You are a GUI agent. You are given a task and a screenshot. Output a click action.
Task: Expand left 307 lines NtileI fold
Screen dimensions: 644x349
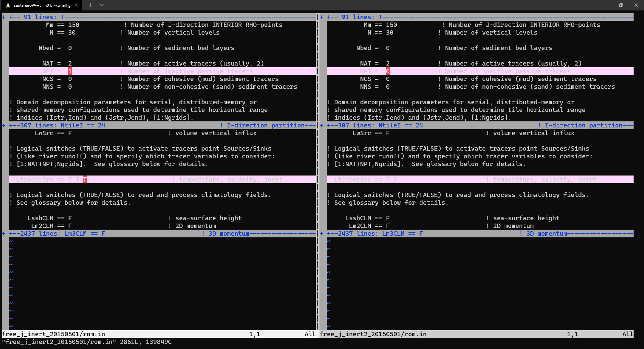pos(57,125)
